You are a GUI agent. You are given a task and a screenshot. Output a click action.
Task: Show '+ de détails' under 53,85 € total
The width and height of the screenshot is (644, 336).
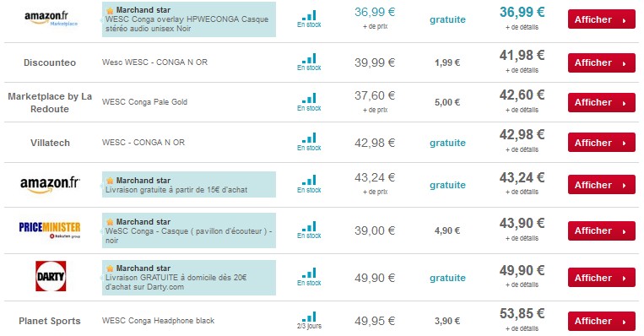[x=522, y=328]
